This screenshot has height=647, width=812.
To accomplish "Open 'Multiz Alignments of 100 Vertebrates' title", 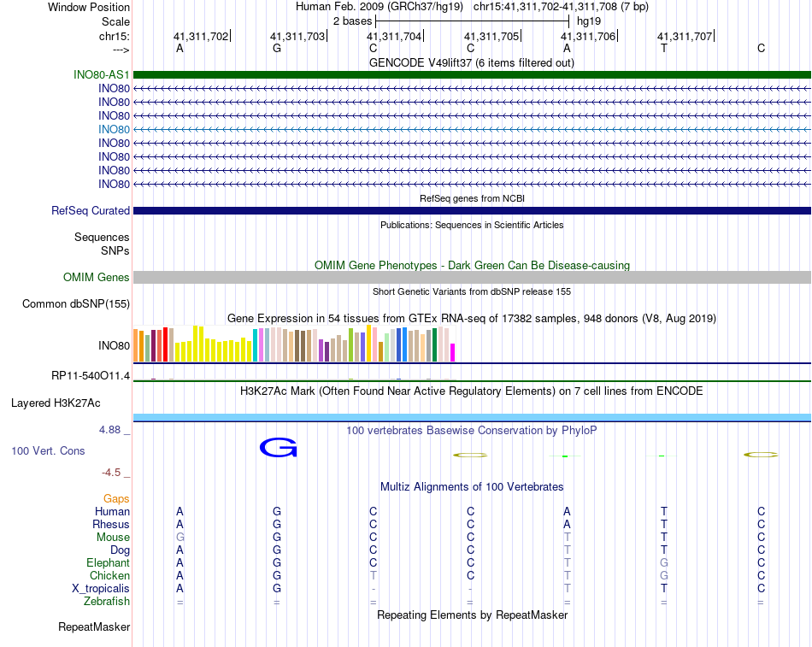I will click(472, 487).
